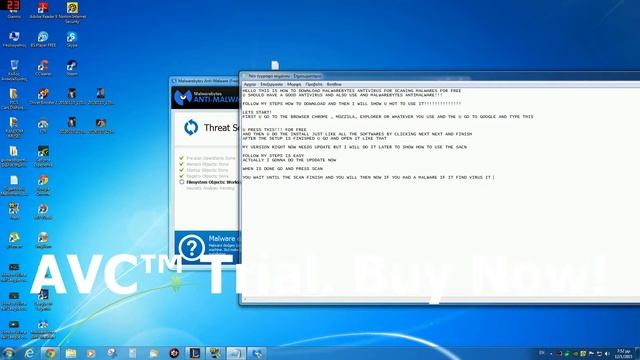640x360 pixels.
Task: Open the Steam desktop shortcut
Action: coord(72,68)
